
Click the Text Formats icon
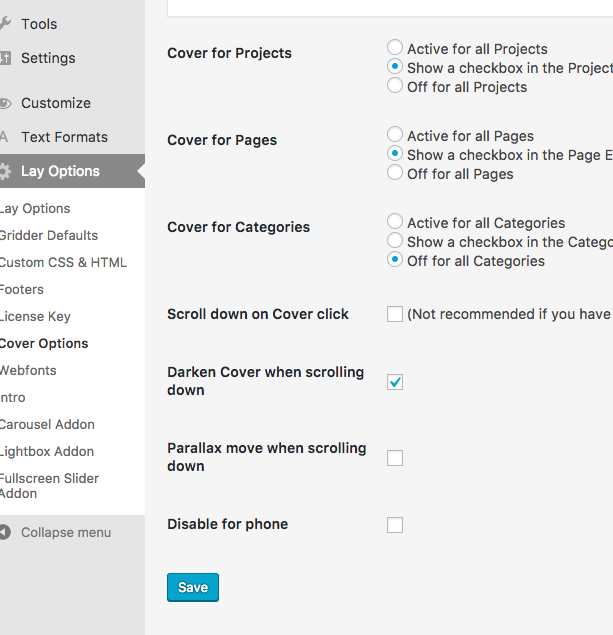click(5, 137)
